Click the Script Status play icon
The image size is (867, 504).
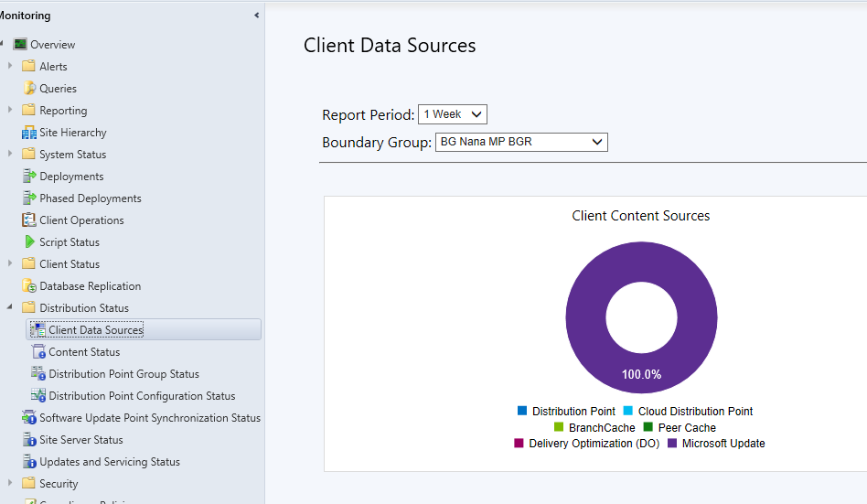click(29, 242)
